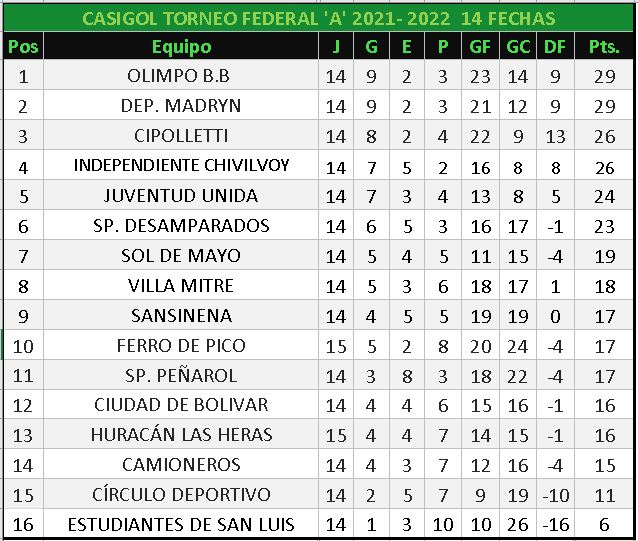638x541 pixels.
Task: Click the Pts. column header
Action: coord(604,47)
